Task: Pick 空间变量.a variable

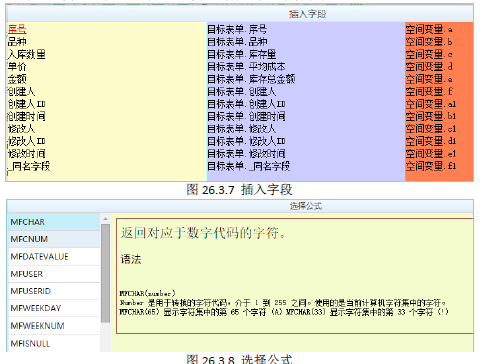Action: coord(429,29)
